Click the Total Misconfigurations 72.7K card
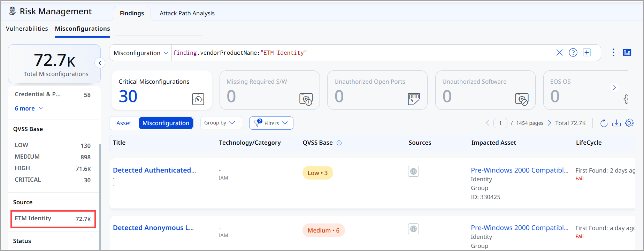 pyautogui.click(x=54, y=64)
